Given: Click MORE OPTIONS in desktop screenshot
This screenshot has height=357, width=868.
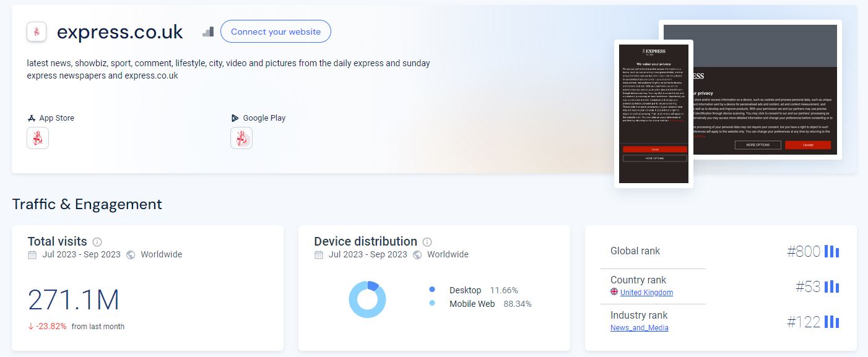Looking at the screenshot, I should [758, 145].
